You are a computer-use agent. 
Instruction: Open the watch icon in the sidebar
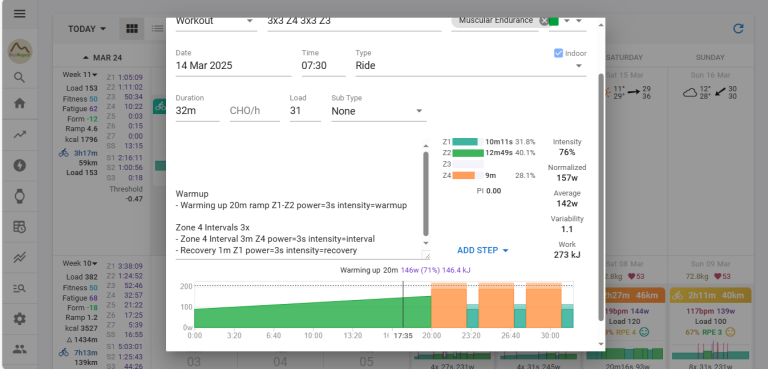pyautogui.click(x=20, y=196)
